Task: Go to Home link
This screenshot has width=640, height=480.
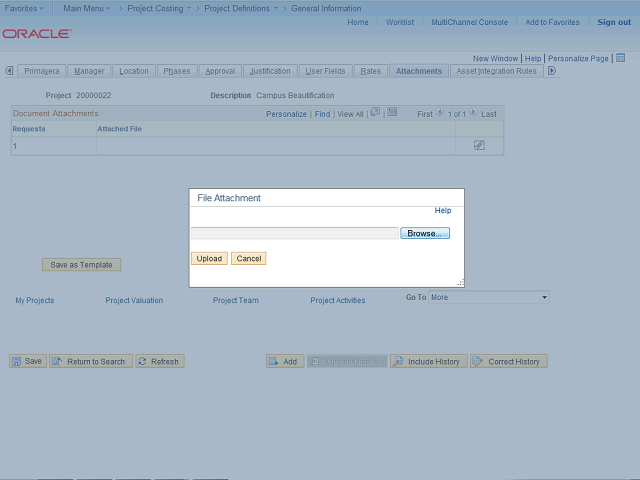Action: point(358,22)
